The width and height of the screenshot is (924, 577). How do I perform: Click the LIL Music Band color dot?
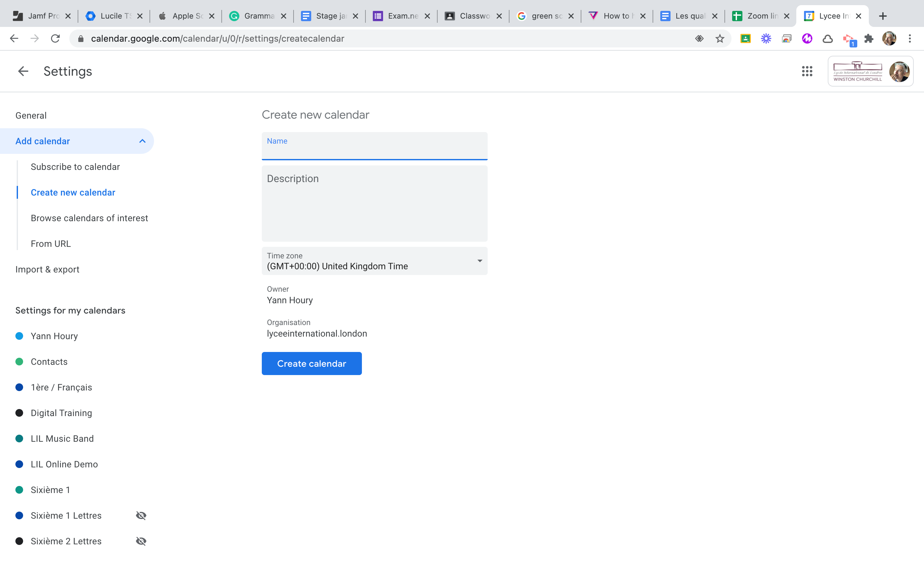pyautogui.click(x=19, y=439)
